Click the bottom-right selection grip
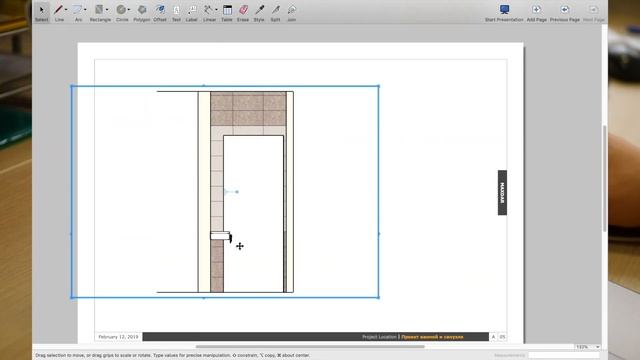This screenshot has height=360, width=640. tap(378, 297)
